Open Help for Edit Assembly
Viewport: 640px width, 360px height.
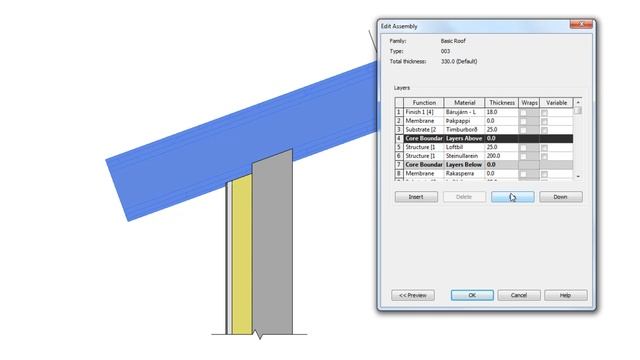pos(565,295)
